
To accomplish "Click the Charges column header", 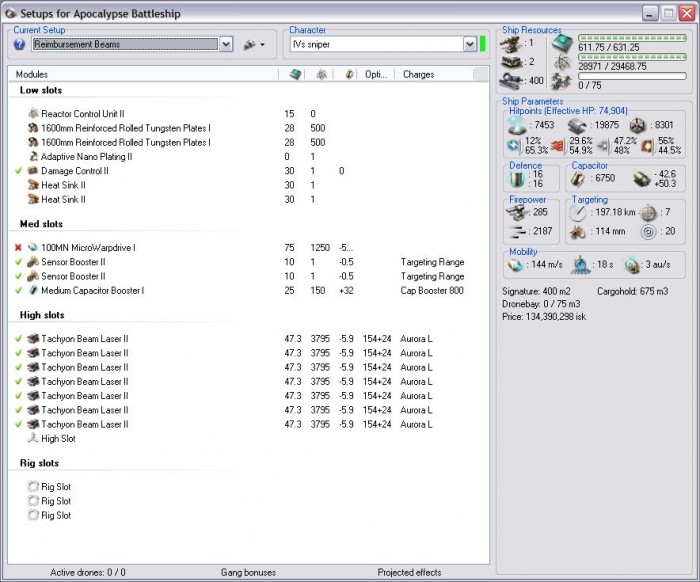I will tap(418, 75).
